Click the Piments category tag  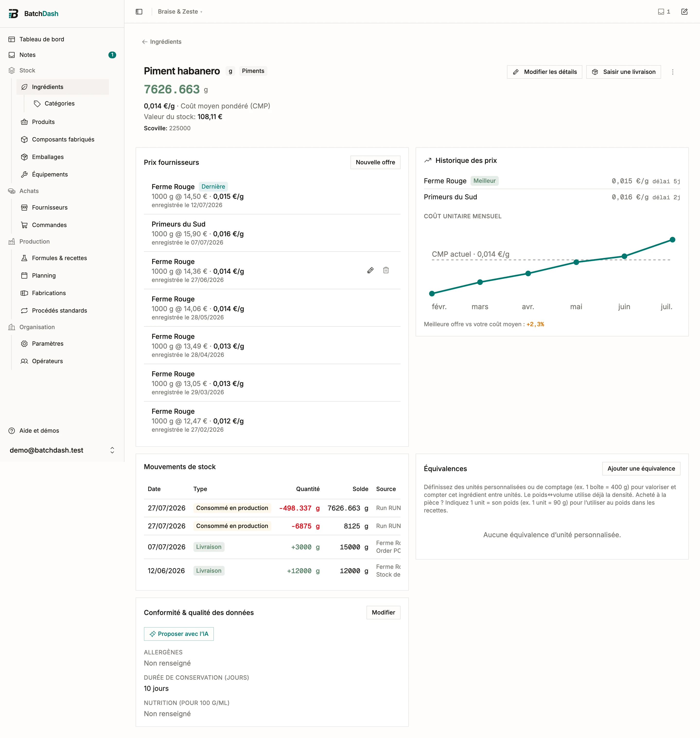click(253, 71)
